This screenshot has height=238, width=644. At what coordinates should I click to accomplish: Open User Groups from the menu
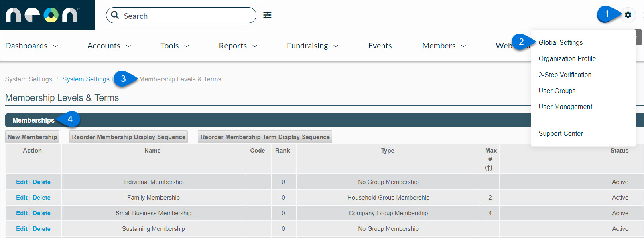click(x=557, y=91)
